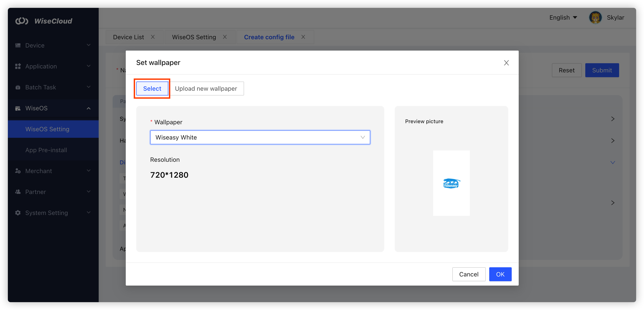Confirm wallpaper with the OK button
This screenshot has height=310, width=644.
500,274
